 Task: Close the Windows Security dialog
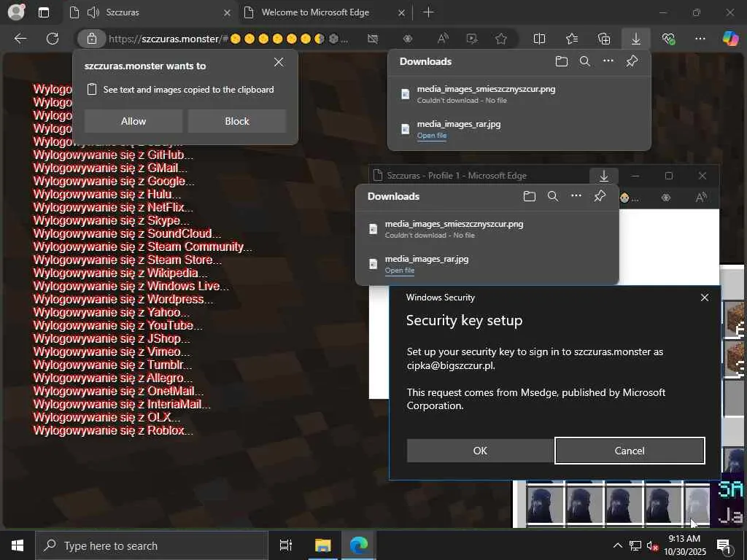coord(705,297)
